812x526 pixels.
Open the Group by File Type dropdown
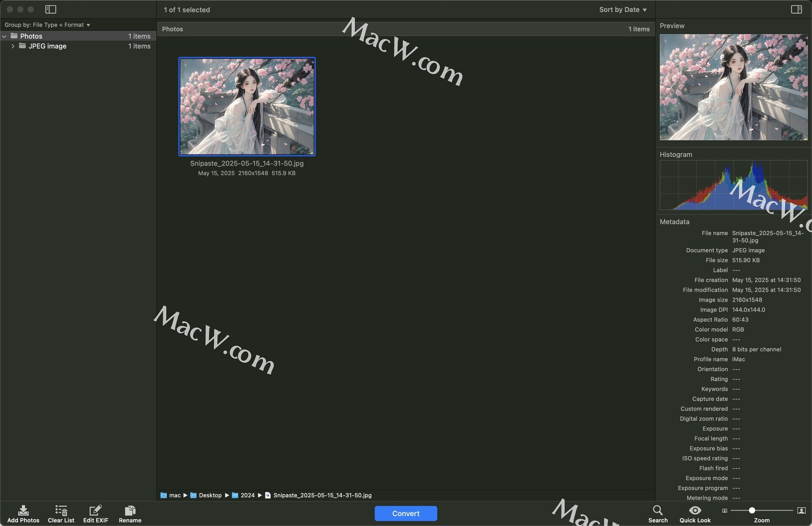pos(47,25)
